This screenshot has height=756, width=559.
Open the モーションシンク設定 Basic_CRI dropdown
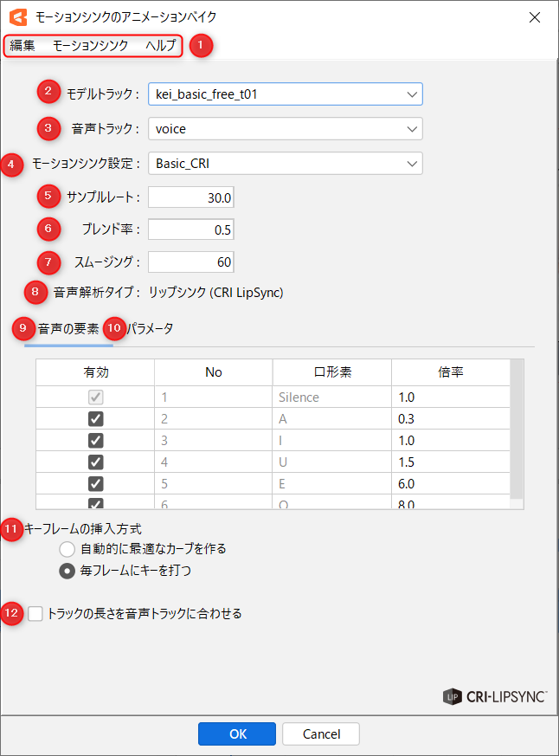point(285,163)
